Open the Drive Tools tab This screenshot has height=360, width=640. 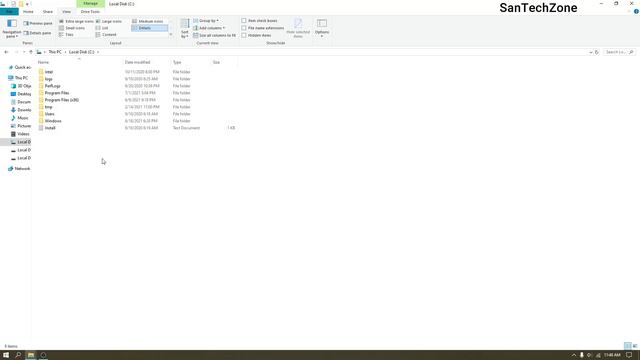[90, 11]
